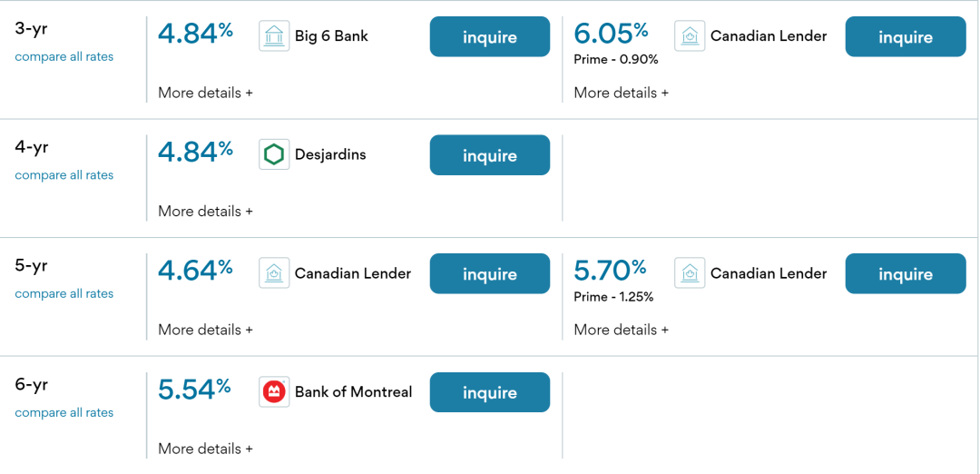Expand More details under 6.05% variable rate

622,93
